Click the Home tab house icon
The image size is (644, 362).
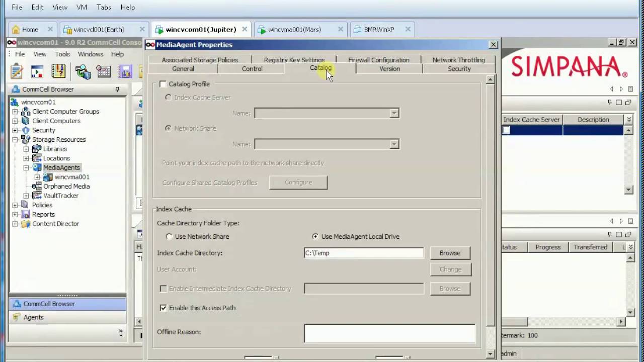(x=16, y=30)
